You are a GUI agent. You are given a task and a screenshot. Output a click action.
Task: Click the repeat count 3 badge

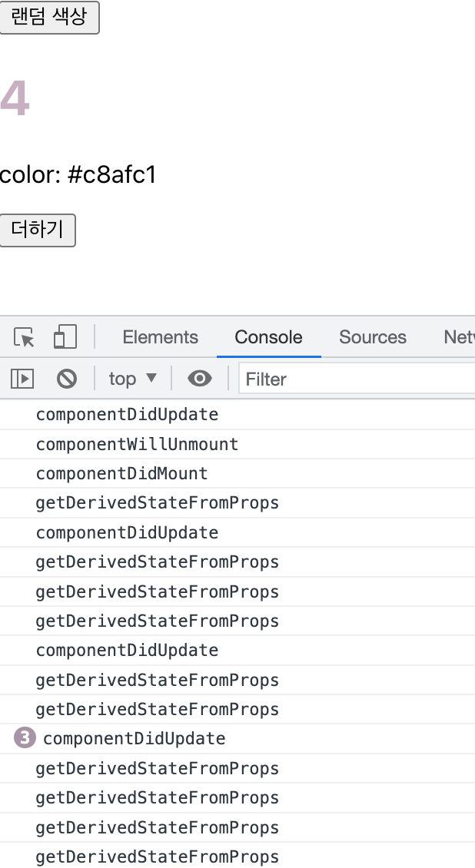click(25, 738)
